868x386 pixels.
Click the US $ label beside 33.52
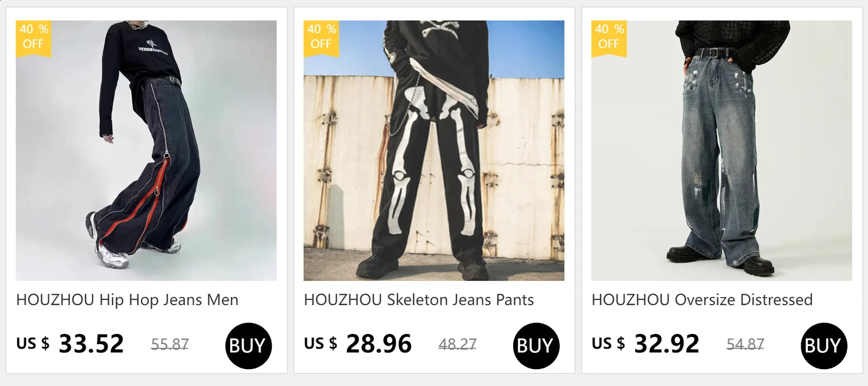tap(33, 344)
